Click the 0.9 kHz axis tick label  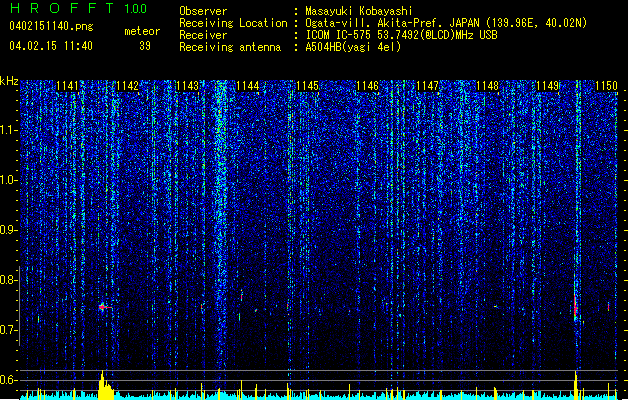8,230
